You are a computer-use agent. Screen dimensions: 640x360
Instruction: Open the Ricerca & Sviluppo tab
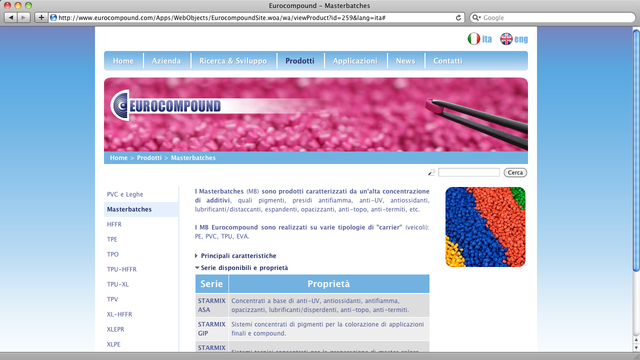point(233,61)
